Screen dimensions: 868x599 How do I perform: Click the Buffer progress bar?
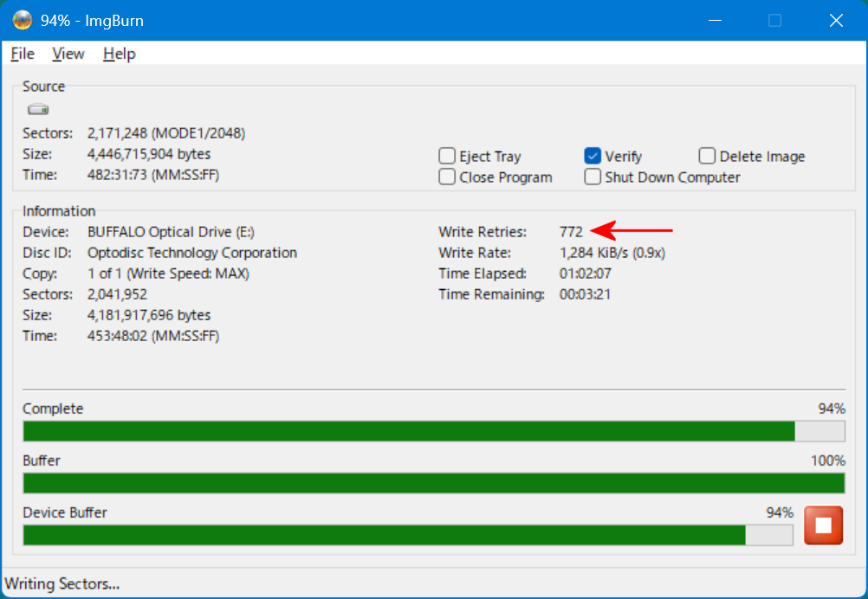click(434, 483)
